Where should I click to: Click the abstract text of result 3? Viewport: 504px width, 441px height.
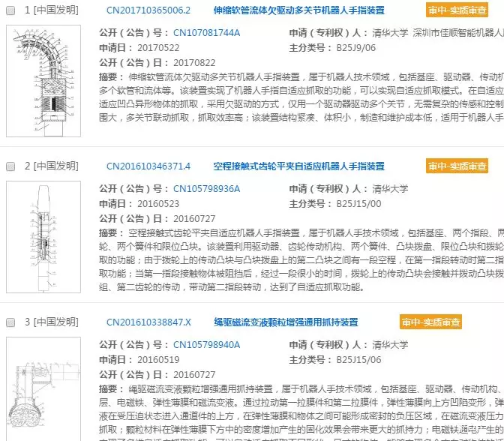pyautogui.click(x=301, y=412)
